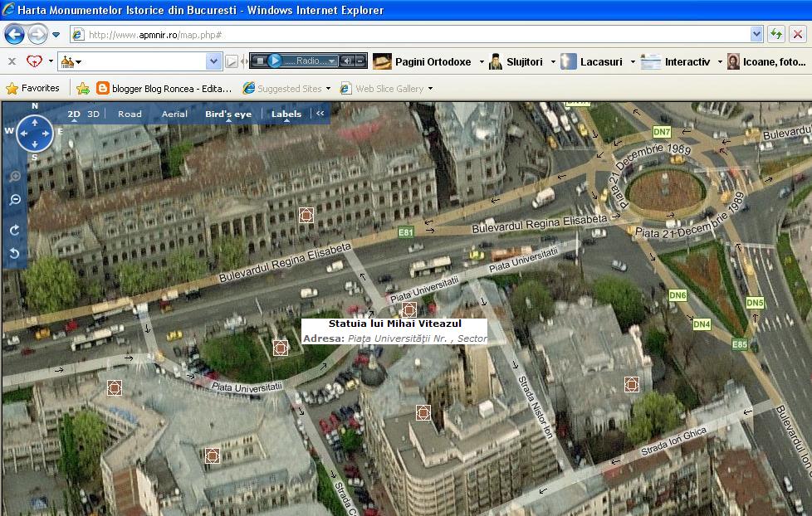
Task: Click the DN7 road sign label
Action: (661, 131)
